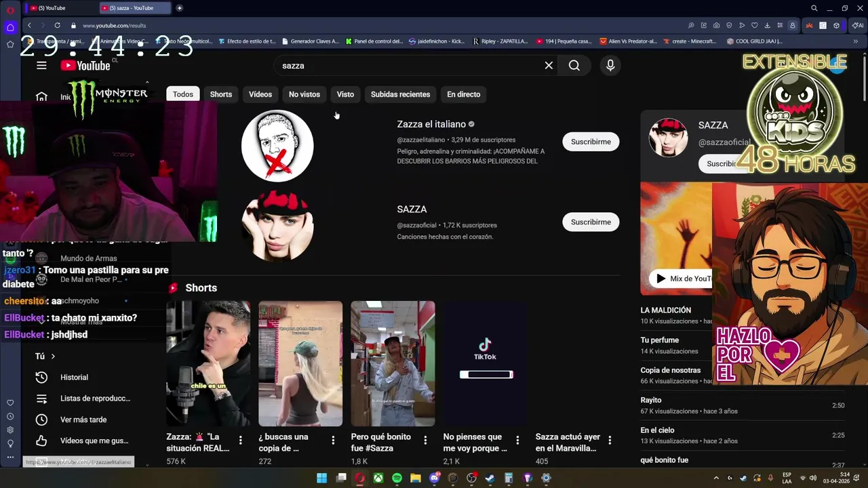This screenshot has width=868, height=488.
Task: Open options for 'Zazza: La situación REAL' short
Action: pyautogui.click(x=241, y=441)
